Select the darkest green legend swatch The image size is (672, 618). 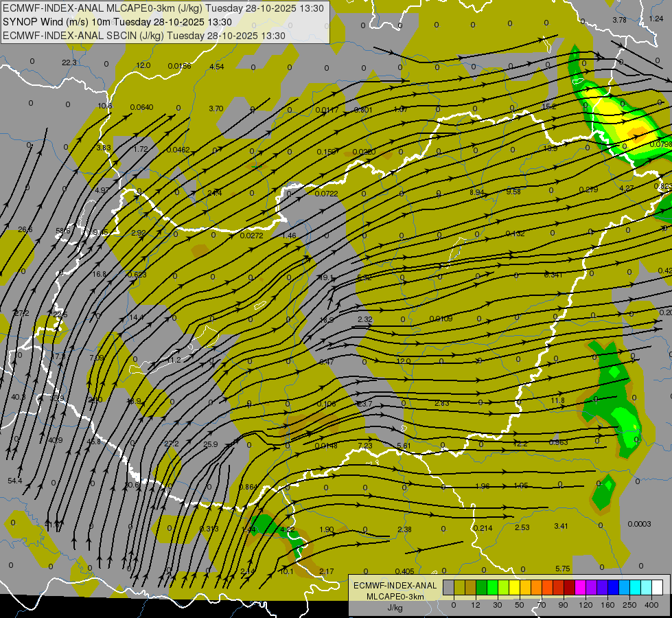point(481,587)
